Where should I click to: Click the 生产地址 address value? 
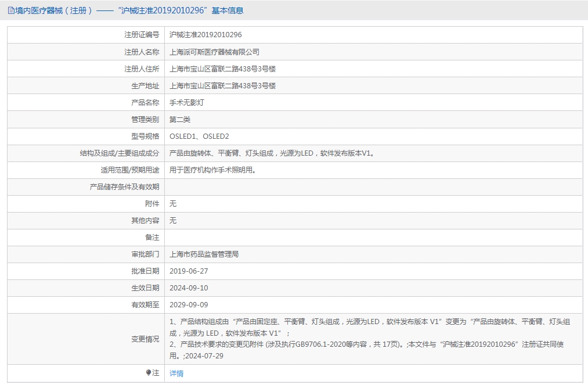(x=222, y=85)
